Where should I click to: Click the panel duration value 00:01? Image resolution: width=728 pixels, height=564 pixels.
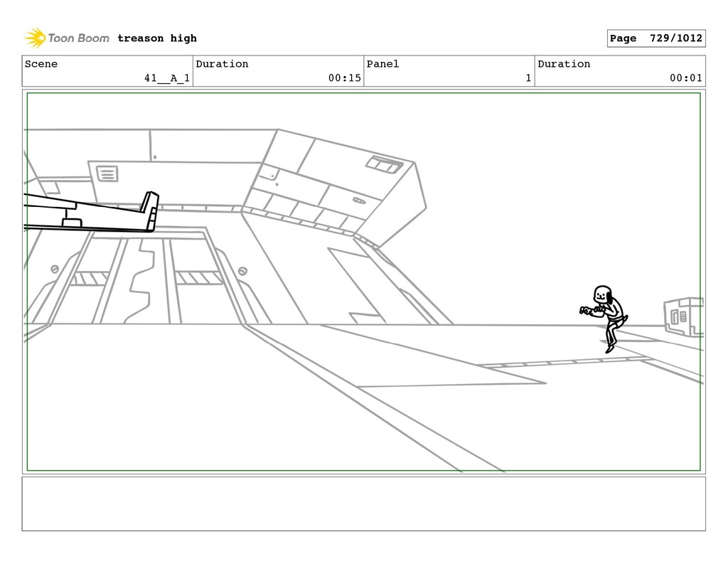pos(686,78)
